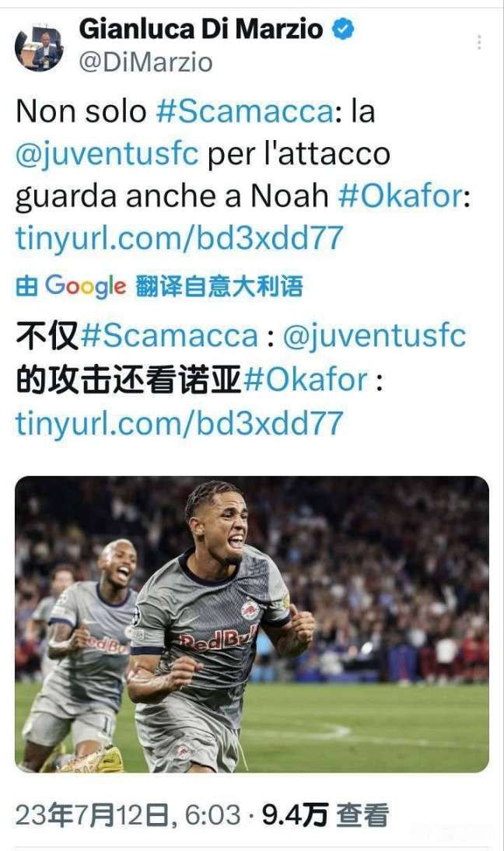Tap the 23年7月12日, 6:03 timestamp
Image resolution: width=504 pixels, height=851 pixels.
(x=128, y=815)
